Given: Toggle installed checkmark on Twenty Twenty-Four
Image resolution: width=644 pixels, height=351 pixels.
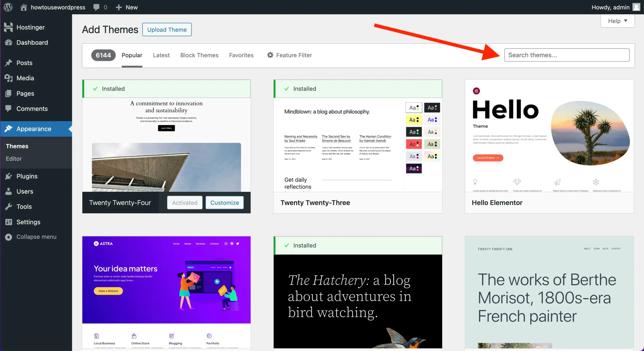Looking at the screenshot, I should pos(95,89).
